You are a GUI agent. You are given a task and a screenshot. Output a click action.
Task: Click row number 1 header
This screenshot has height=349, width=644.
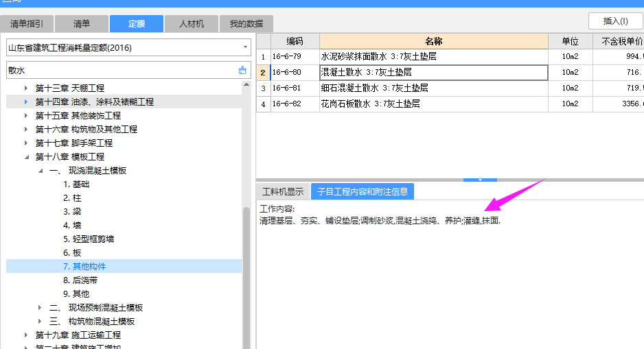[x=263, y=57]
